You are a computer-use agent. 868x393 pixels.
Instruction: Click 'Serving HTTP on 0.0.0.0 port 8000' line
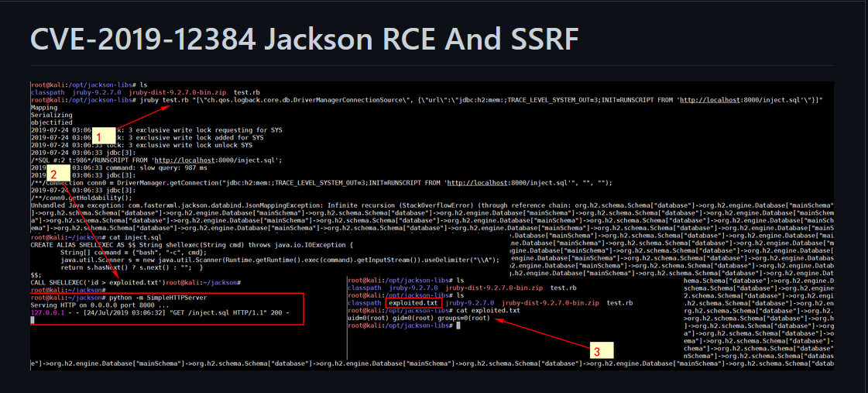(100, 305)
